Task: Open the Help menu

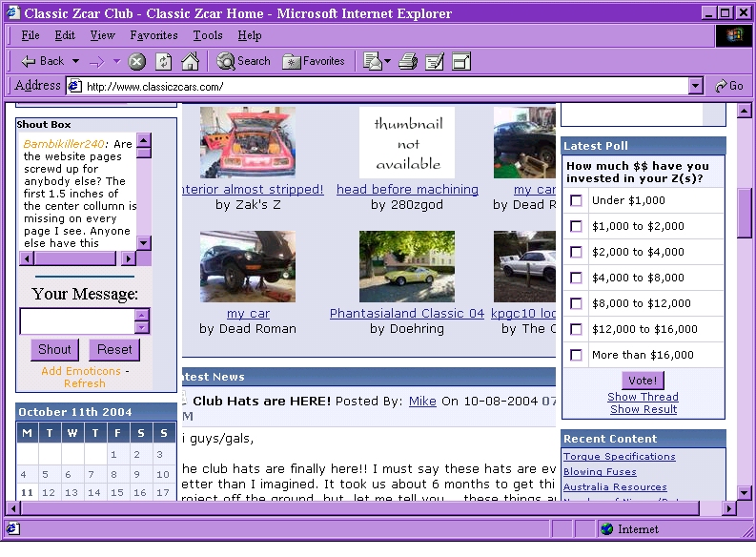Action: pyautogui.click(x=250, y=35)
